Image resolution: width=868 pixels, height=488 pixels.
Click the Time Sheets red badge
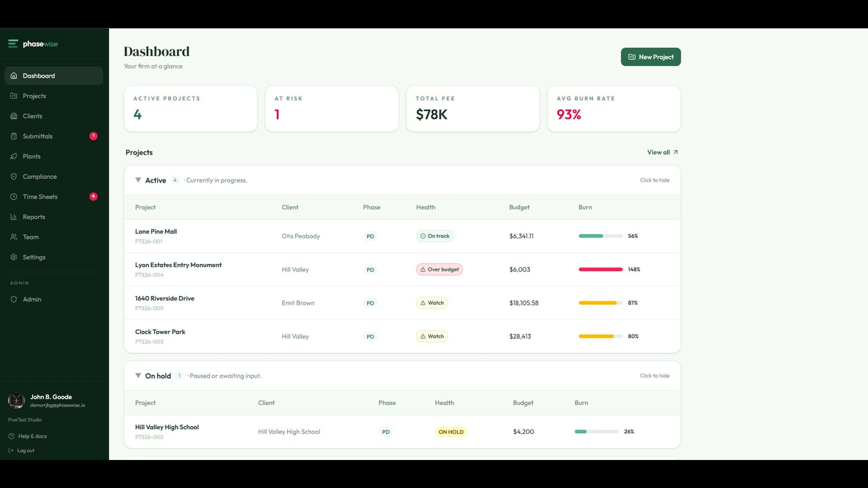point(93,197)
